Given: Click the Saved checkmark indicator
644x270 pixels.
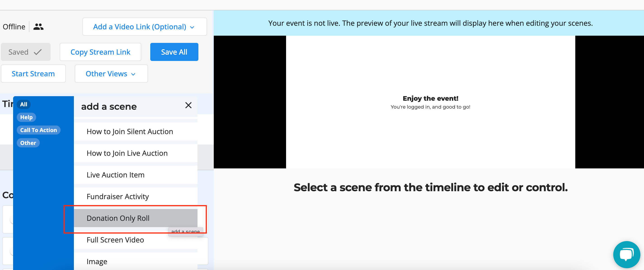Looking at the screenshot, I should (26, 52).
